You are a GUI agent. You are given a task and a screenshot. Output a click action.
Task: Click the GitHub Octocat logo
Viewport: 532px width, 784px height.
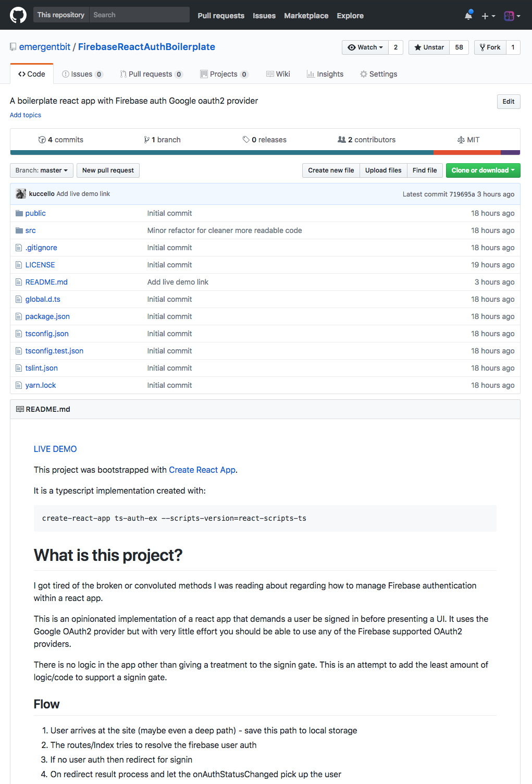[x=18, y=15]
